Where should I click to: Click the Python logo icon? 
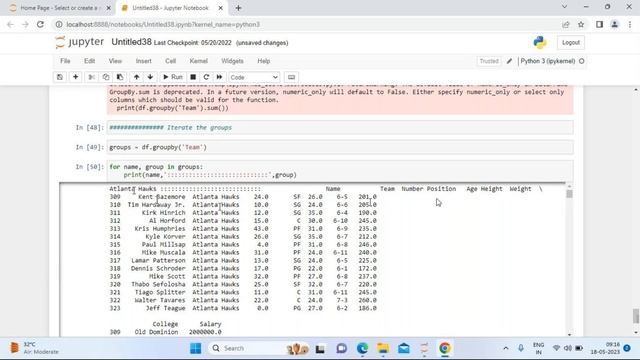[540, 42]
